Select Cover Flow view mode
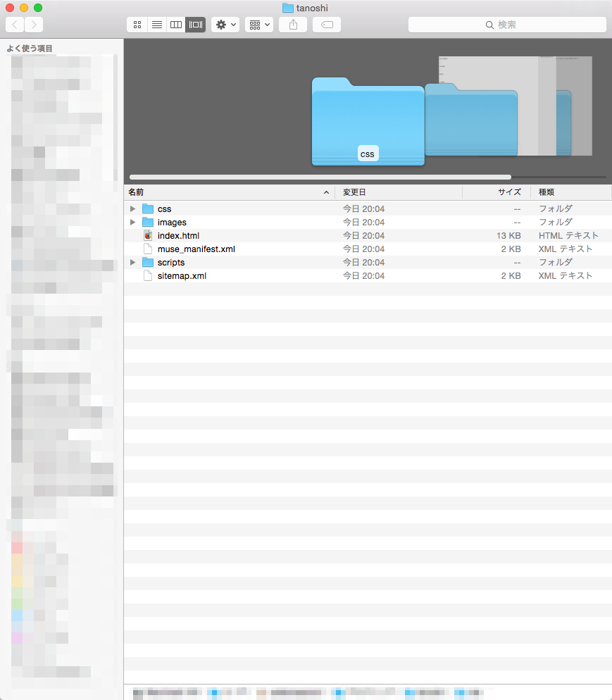Screen dimensions: 612x700 click(196, 25)
